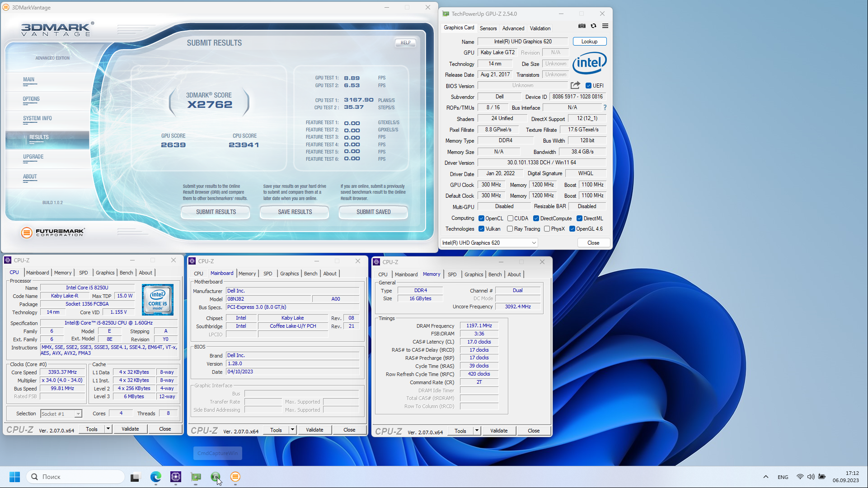
Task: Click GPU-Z title bar app icon
Action: coord(446,14)
